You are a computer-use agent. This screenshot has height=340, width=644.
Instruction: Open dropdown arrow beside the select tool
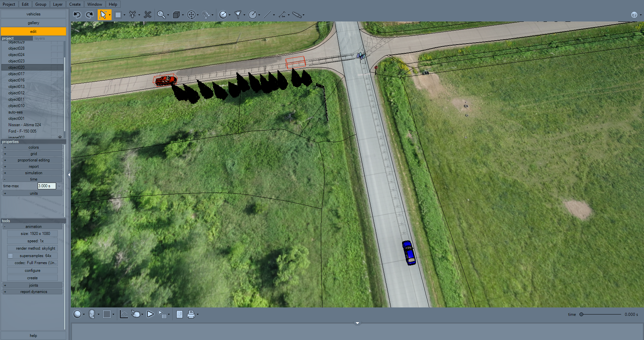110,15
